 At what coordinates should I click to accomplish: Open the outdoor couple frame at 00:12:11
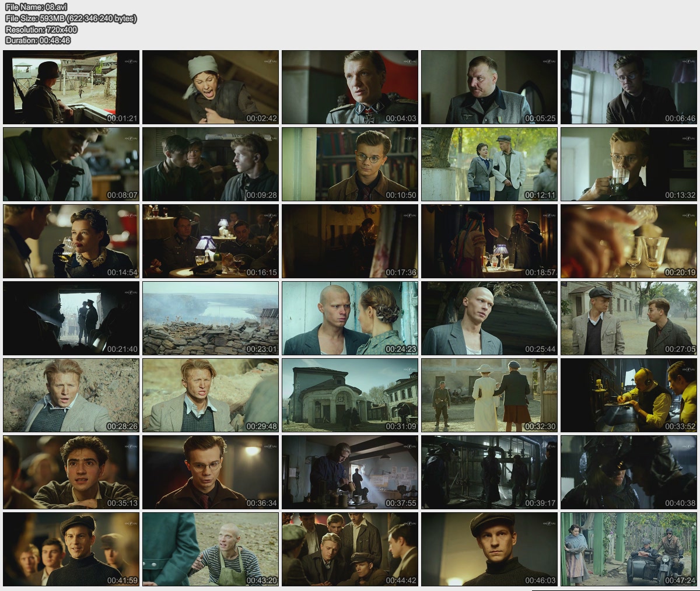pyautogui.click(x=489, y=164)
